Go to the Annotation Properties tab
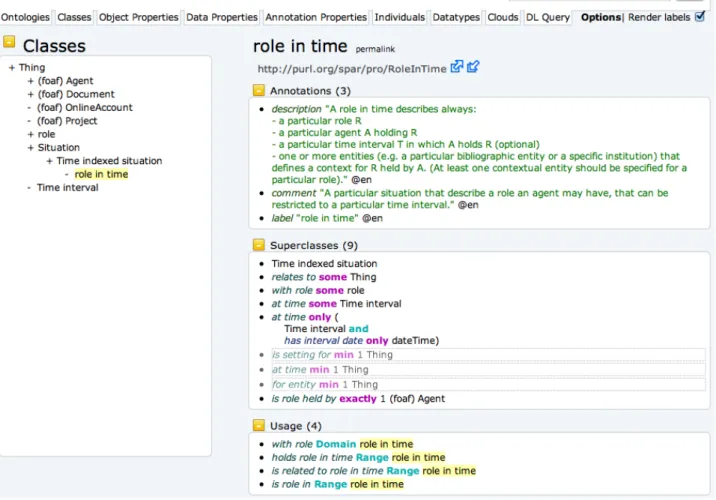Screen dimensions: 716x500 316,17
